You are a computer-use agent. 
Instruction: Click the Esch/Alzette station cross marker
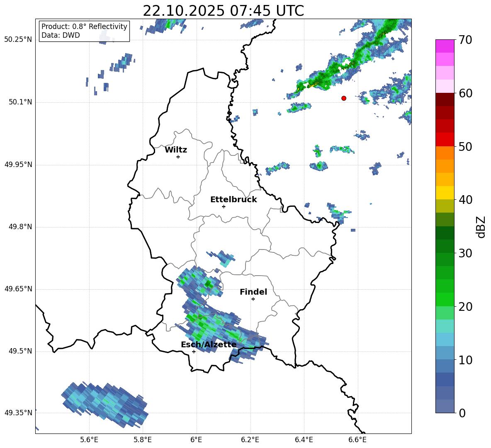(x=194, y=351)
